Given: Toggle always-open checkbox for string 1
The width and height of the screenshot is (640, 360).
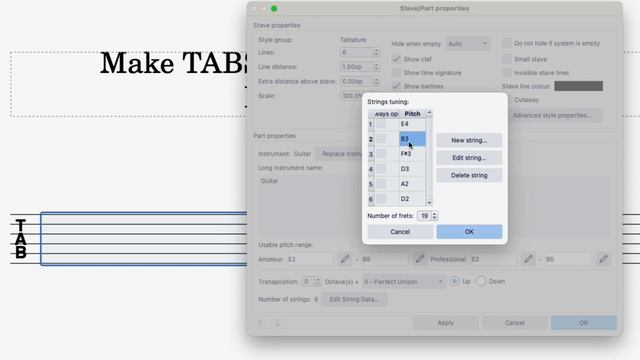Looking at the screenshot, I should (x=381, y=124).
